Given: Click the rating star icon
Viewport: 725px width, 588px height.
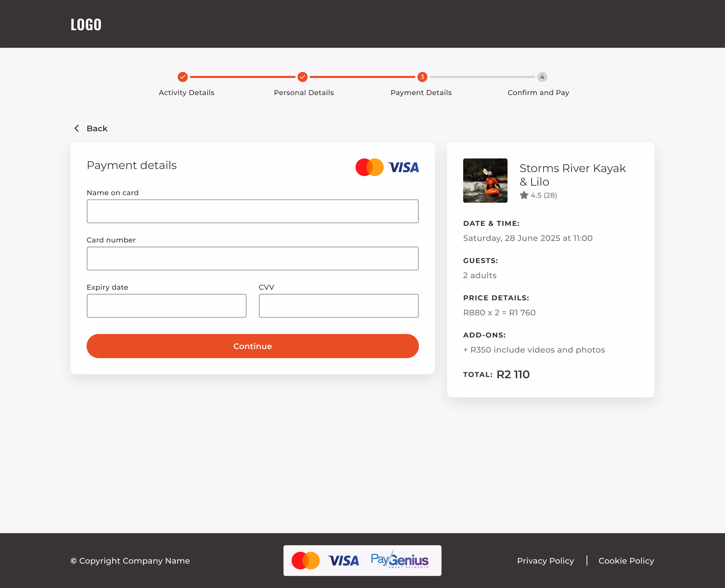Looking at the screenshot, I should pyautogui.click(x=524, y=195).
